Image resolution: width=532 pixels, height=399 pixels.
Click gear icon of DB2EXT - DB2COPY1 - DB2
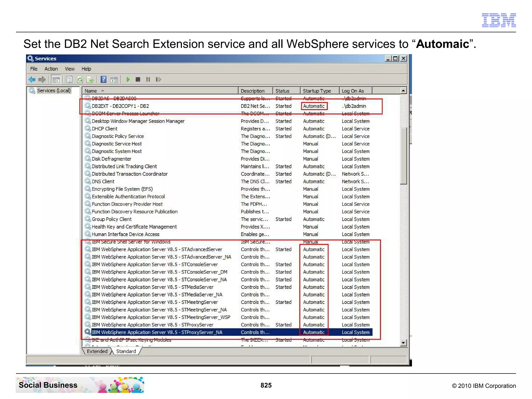coord(88,106)
